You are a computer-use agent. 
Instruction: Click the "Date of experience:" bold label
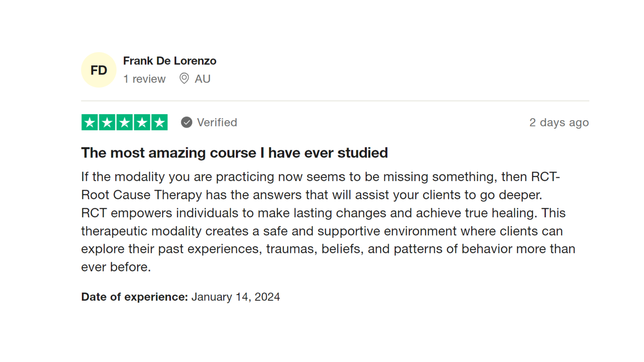click(x=135, y=297)
